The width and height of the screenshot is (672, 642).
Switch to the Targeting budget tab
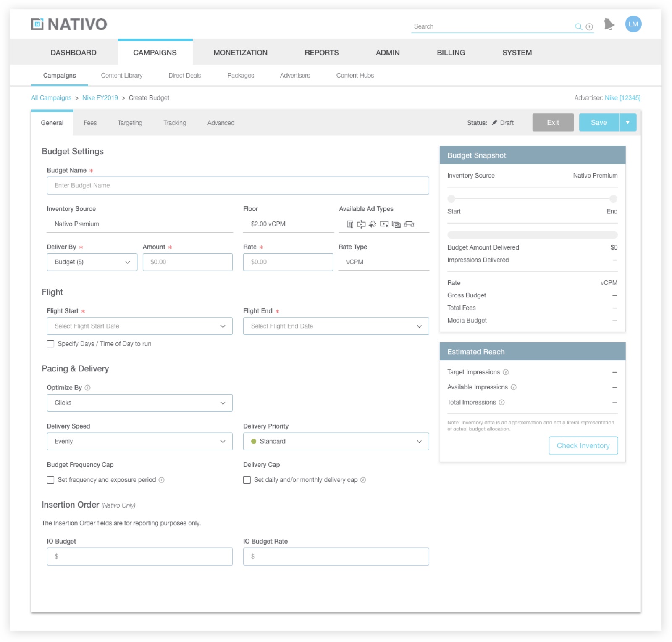pyautogui.click(x=130, y=123)
